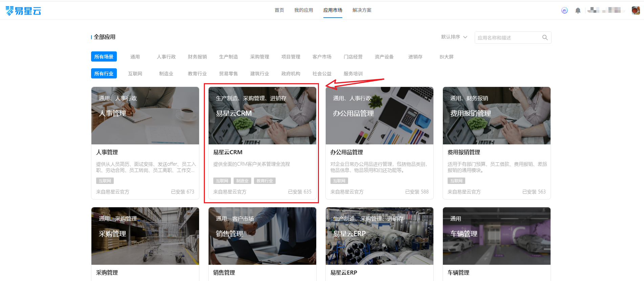Filter scenes by 财务报销
Viewport: 644px width, 281px height.
(x=197, y=57)
